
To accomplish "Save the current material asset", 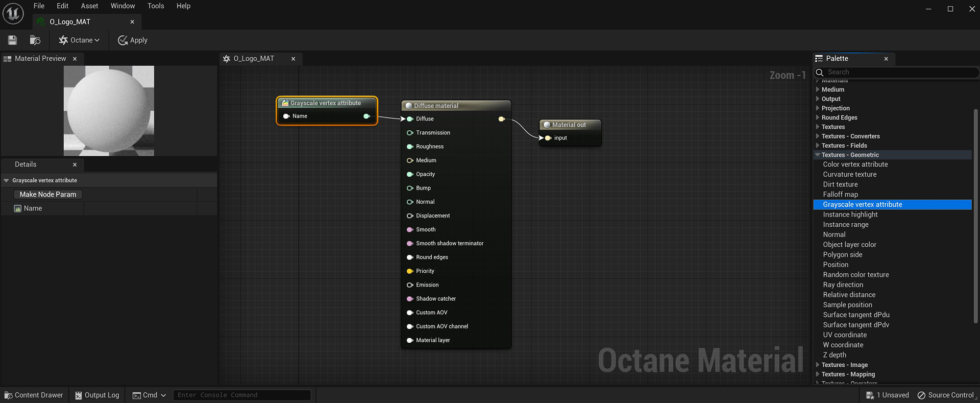I will [x=12, y=40].
